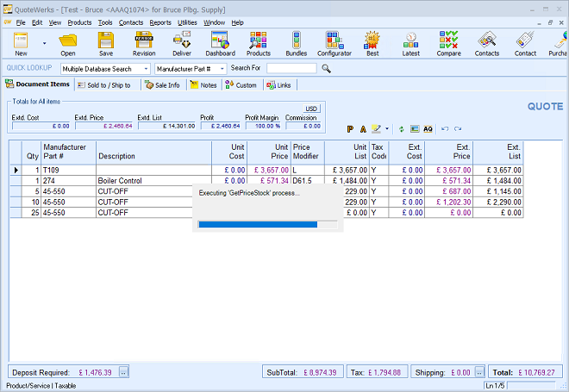The height and width of the screenshot is (392, 569).
Task: Click the USD currency button
Action: coord(311,109)
